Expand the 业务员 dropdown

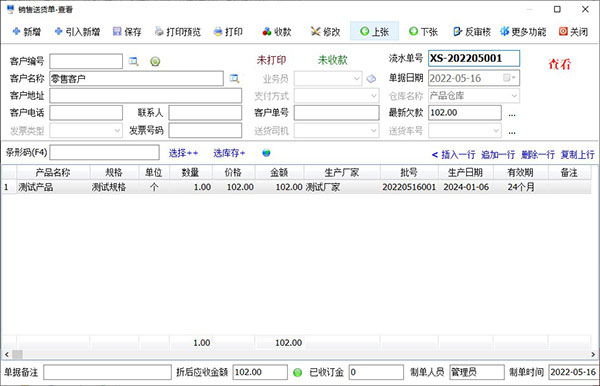click(x=357, y=79)
